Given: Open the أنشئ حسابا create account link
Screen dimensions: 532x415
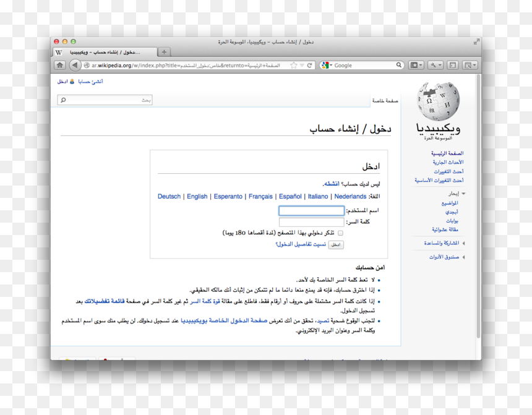Looking at the screenshot, I should pos(90,82).
